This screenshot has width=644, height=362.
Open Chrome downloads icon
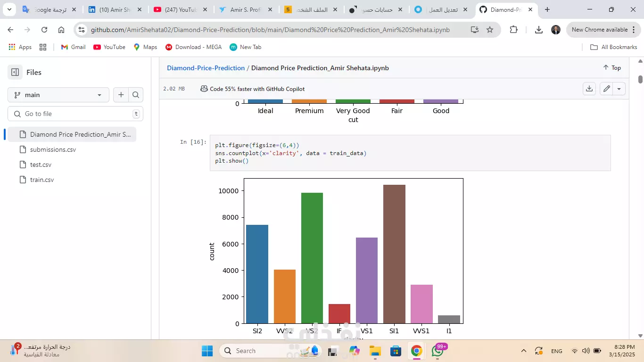pos(539,30)
